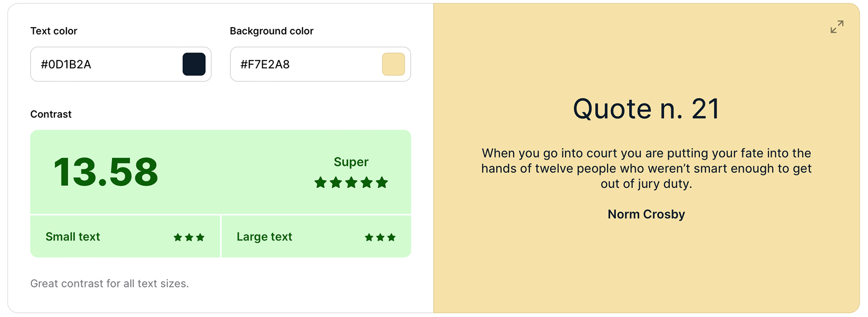The height and width of the screenshot is (317, 868).
Task: Select the Large text contrast panel
Action: [316, 237]
